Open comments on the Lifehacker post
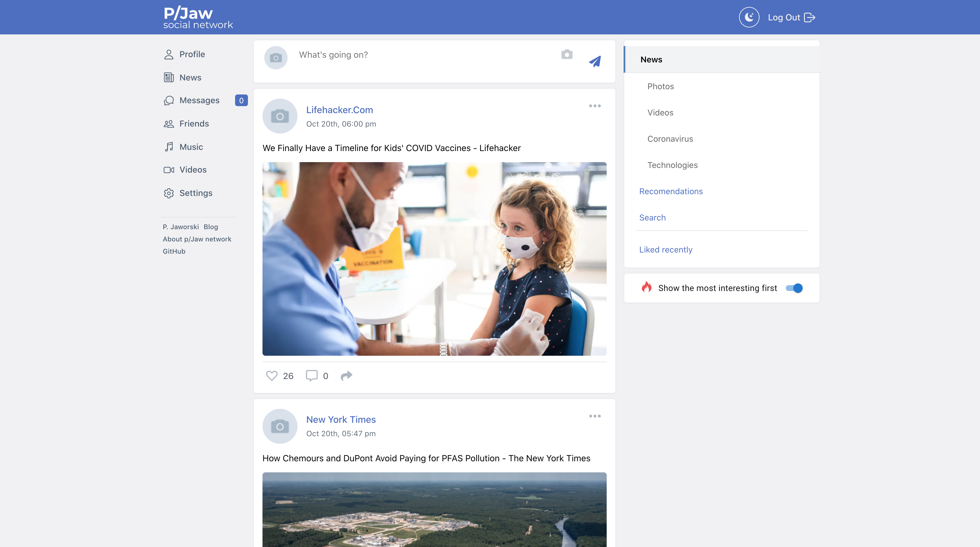Image resolution: width=980 pixels, height=547 pixels. click(311, 376)
